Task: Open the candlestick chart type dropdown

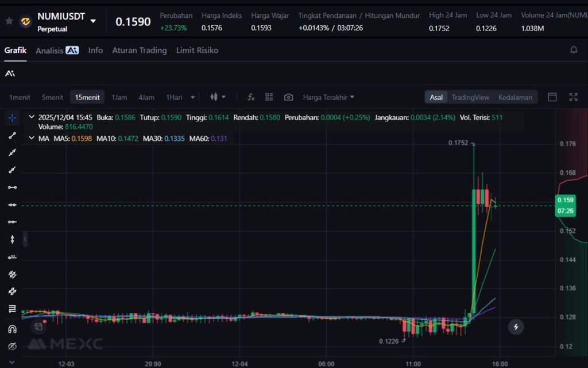Action: click(218, 97)
